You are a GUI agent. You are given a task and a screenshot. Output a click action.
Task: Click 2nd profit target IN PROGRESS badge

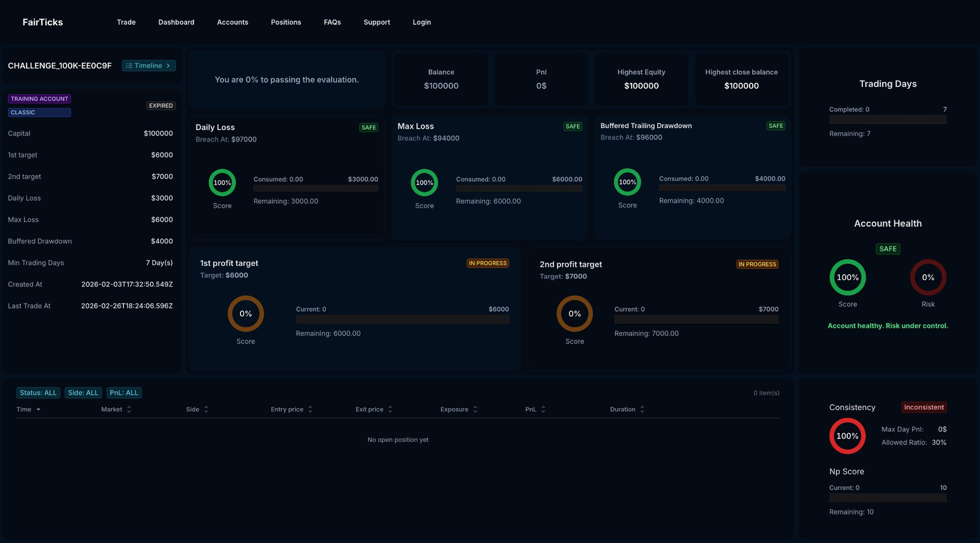(x=758, y=265)
